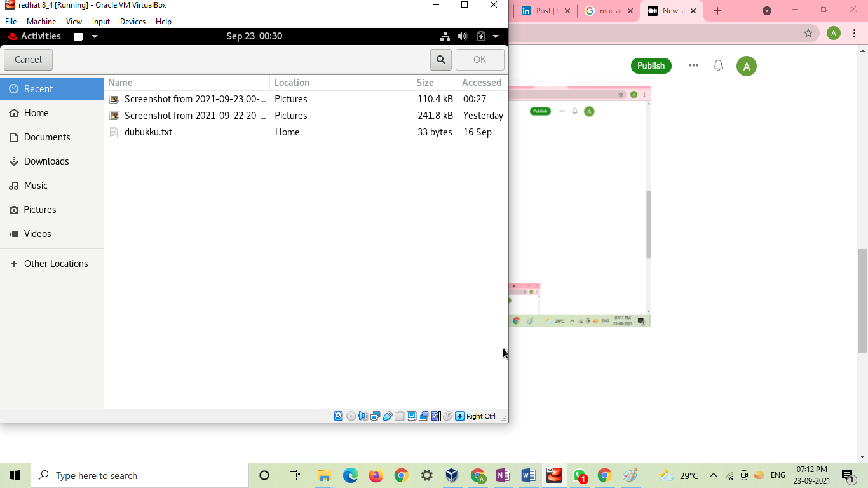This screenshot has height=488, width=868.
Task: Click the battery icon in the GNOME top bar
Action: coord(480,36)
